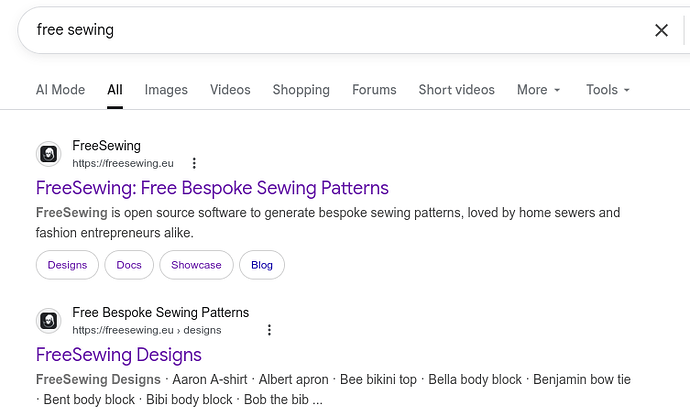Open FreeSewing: Free Bespoke Sewing Patterns link
This screenshot has width=690, height=416.
pos(212,188)
